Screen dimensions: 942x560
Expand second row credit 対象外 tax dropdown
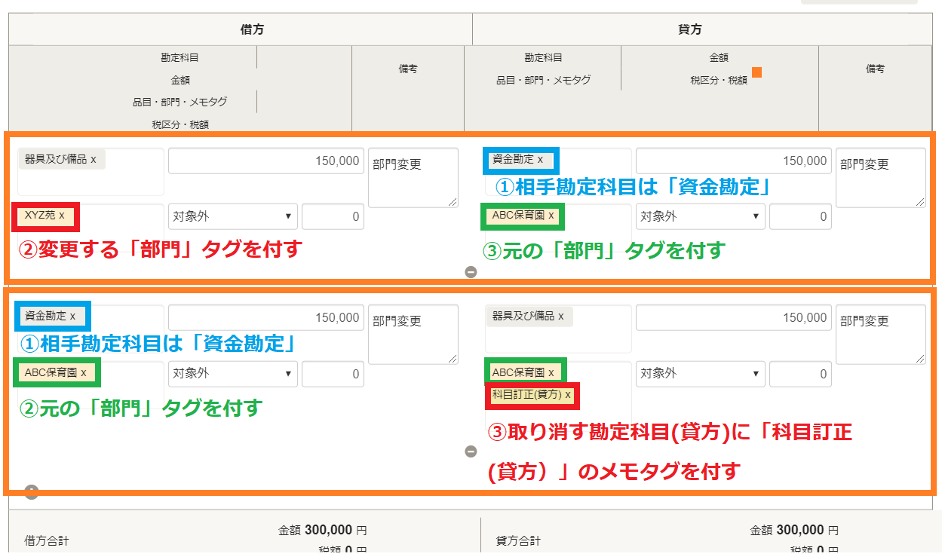(700, 374)
